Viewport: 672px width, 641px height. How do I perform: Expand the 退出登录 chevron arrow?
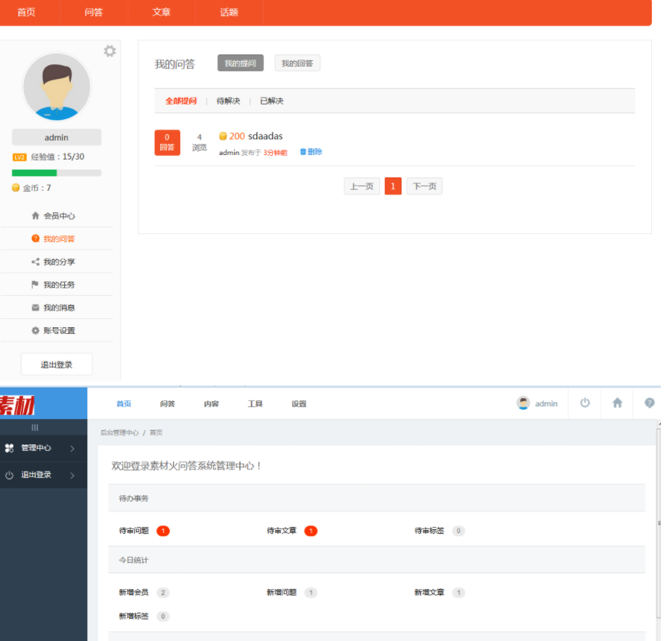72,475
